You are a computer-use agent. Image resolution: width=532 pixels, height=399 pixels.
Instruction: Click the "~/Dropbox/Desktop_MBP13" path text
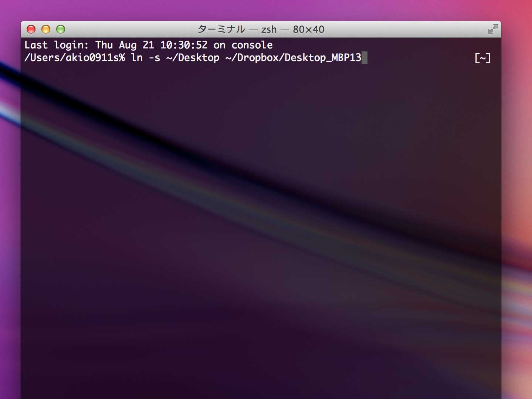(x=293, y=58)
